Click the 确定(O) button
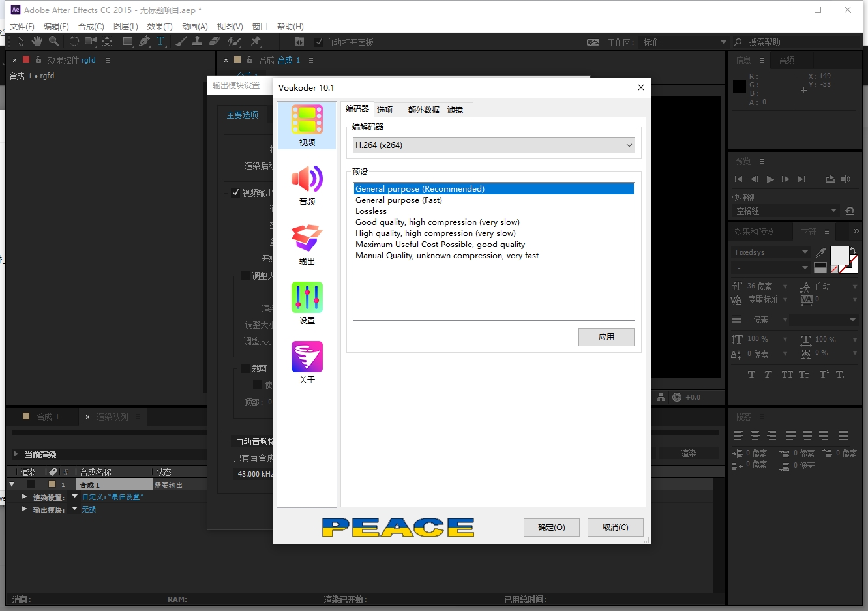Viewport: 868px width, 611px height. [x=551, y=527]
